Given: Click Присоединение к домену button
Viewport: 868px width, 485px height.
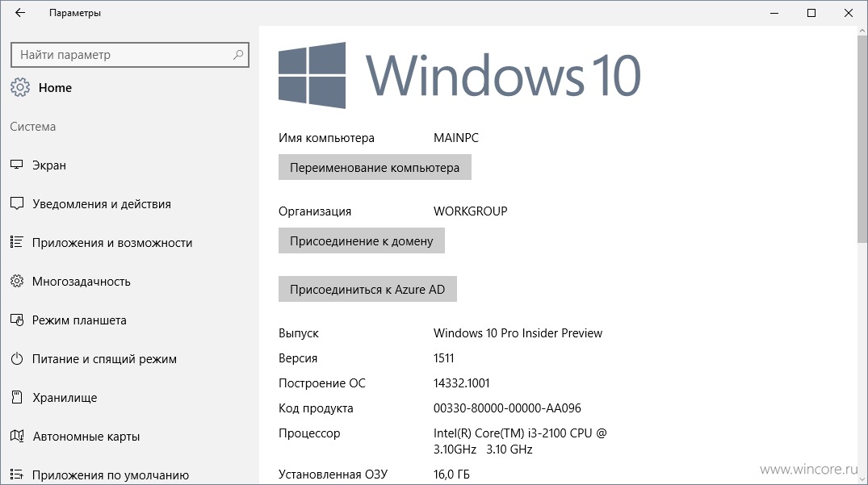Looking at the screenshot, I should click(362, 240).
